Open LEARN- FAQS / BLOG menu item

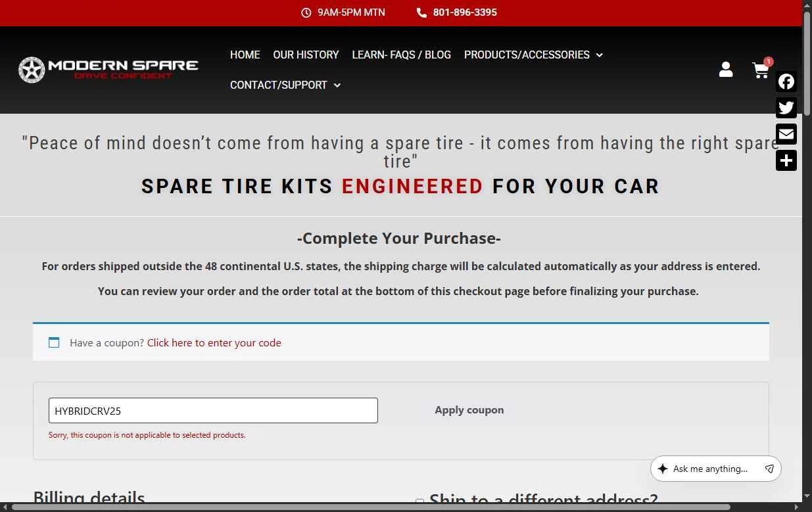[402, 55]
